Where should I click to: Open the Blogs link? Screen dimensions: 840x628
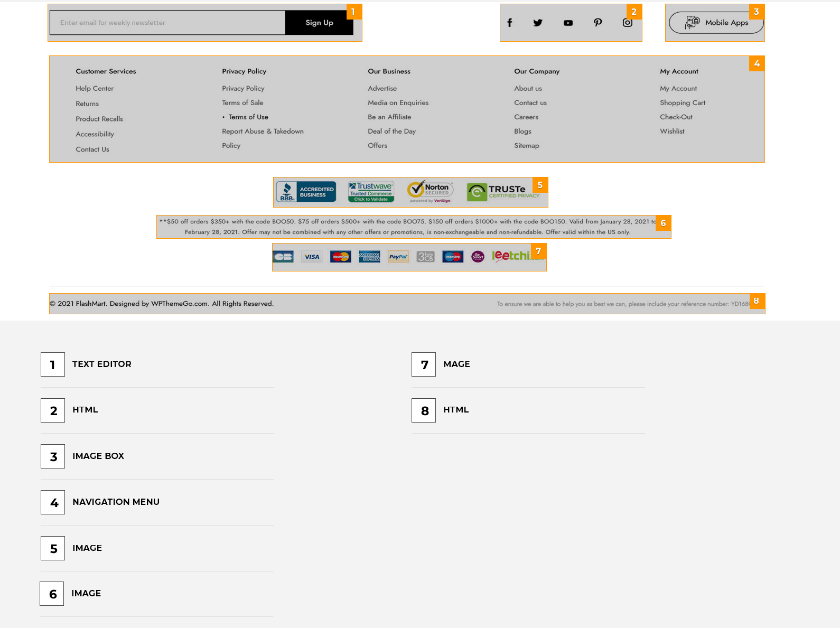523,132
